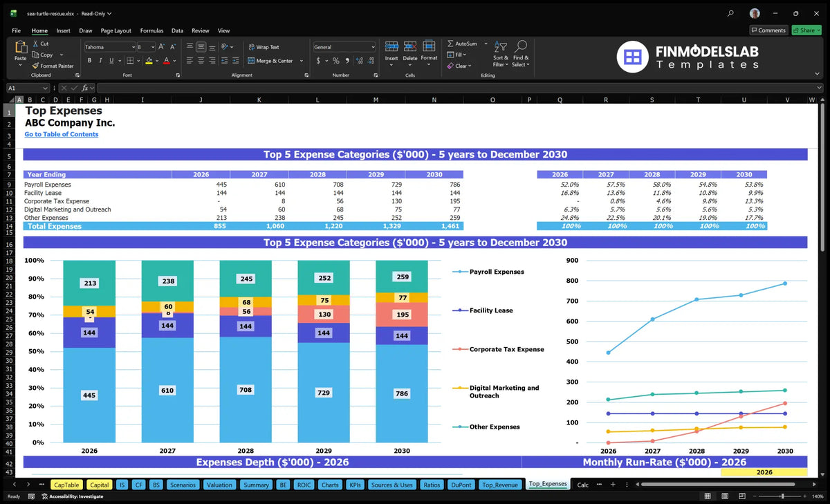This screenshot has height=504, width=830.
Task: Add a new sheet with plus button
Action: pos(613,485)
